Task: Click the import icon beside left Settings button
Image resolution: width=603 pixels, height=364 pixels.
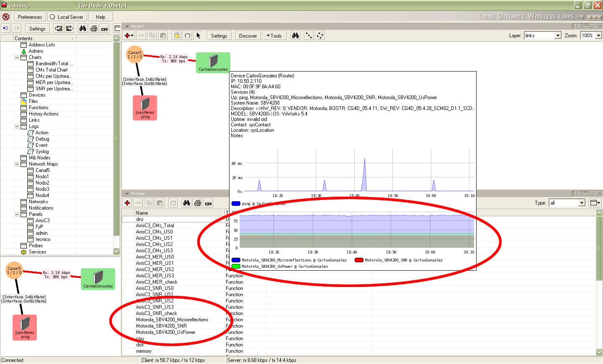Action: tap(59, 28)
